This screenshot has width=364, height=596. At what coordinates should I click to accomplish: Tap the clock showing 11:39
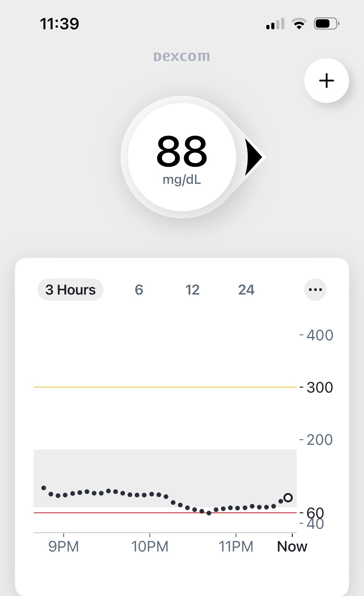[x=59, y=24]
